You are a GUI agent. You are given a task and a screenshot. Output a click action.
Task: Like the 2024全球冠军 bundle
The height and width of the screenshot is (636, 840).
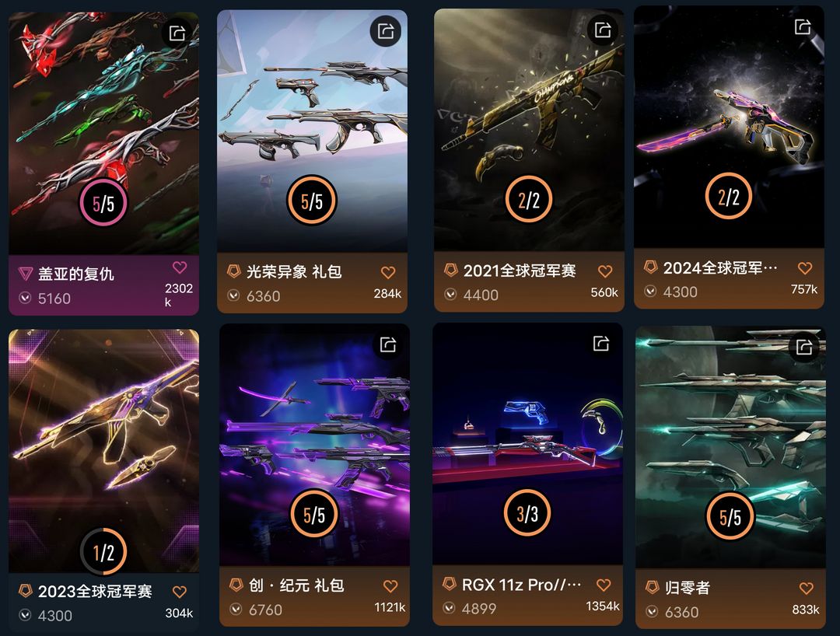point(805,267)
